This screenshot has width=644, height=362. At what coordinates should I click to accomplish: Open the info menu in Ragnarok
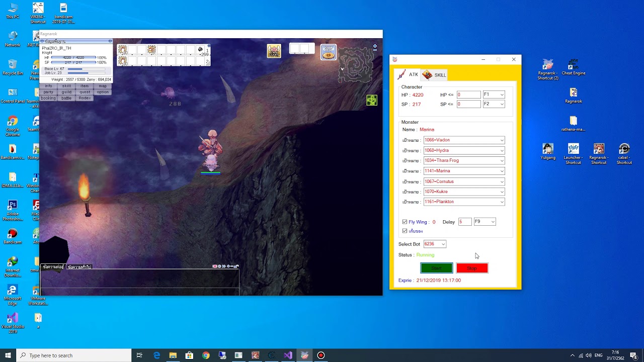click(48, 86)
